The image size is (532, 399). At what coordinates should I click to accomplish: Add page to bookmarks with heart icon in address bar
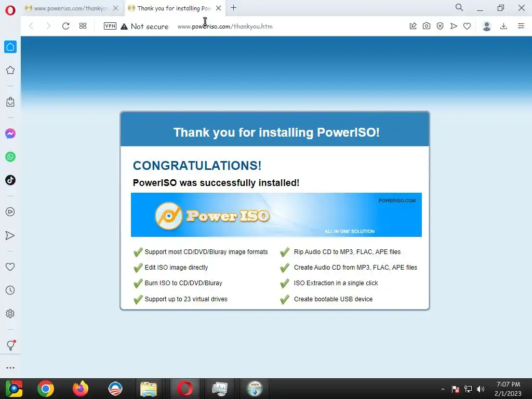click(467, 26)
